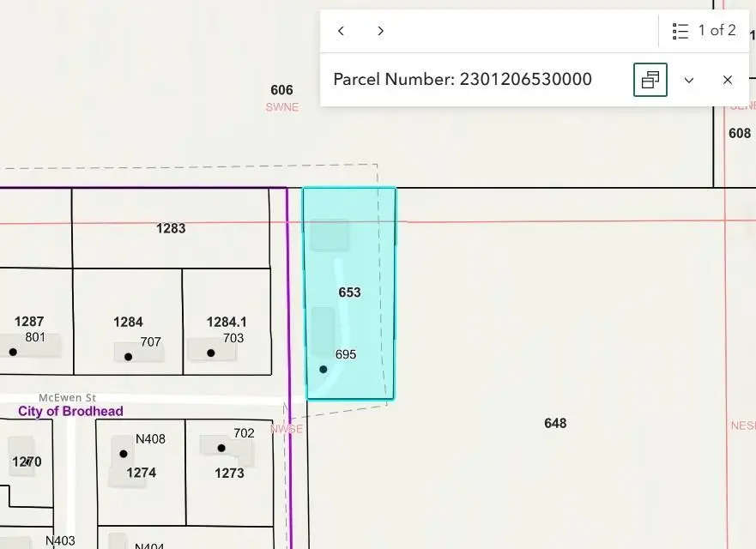Go to previous feature in popup

341,31
